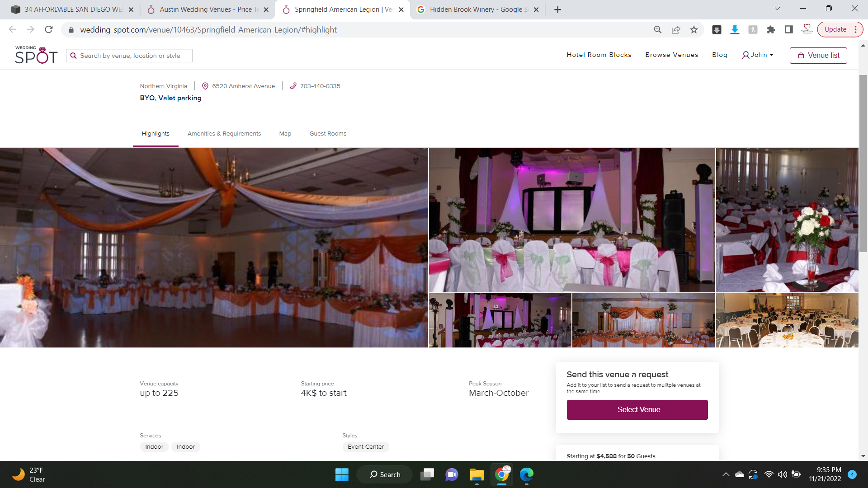
Task: Bookmark page with the star icon
Action: [693, 30]
